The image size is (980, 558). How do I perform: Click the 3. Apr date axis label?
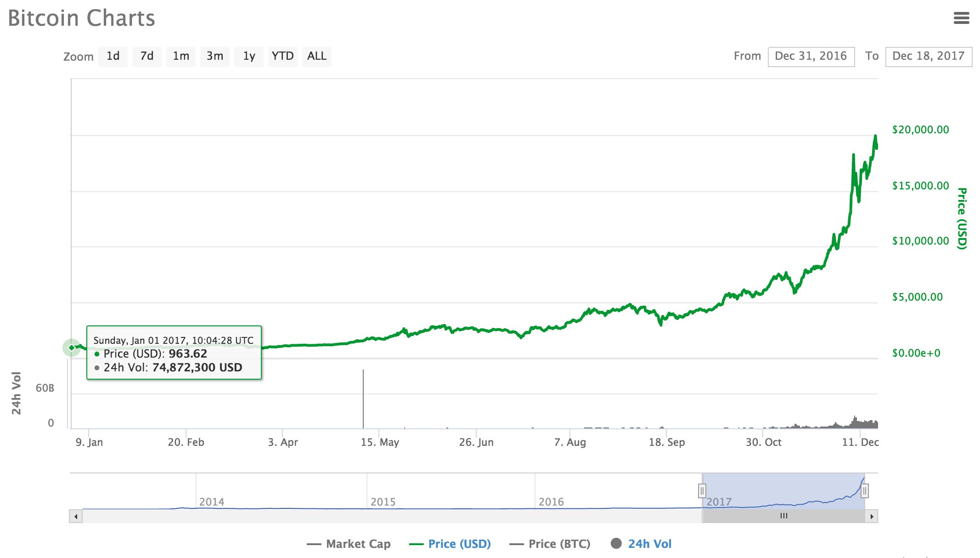click(x=283, y=442)
